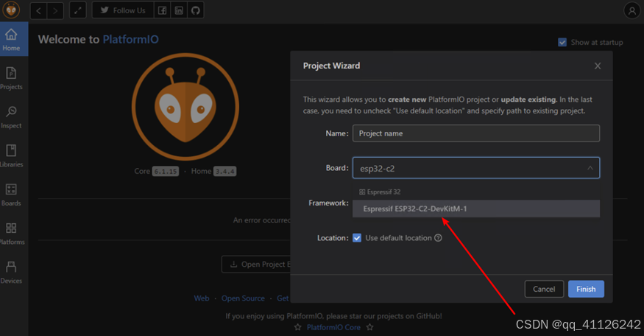Click the PlatformIO title link in welcome heading
The height and width of the screenshot is (336, 644).
coord(130,39)
